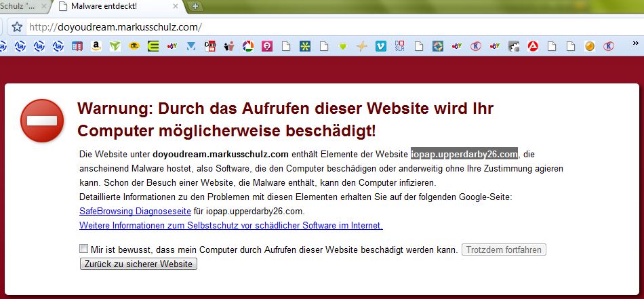Open the green striped 'E' bookmark
This screenshot has width=644, height=299.
click(153, 47)
